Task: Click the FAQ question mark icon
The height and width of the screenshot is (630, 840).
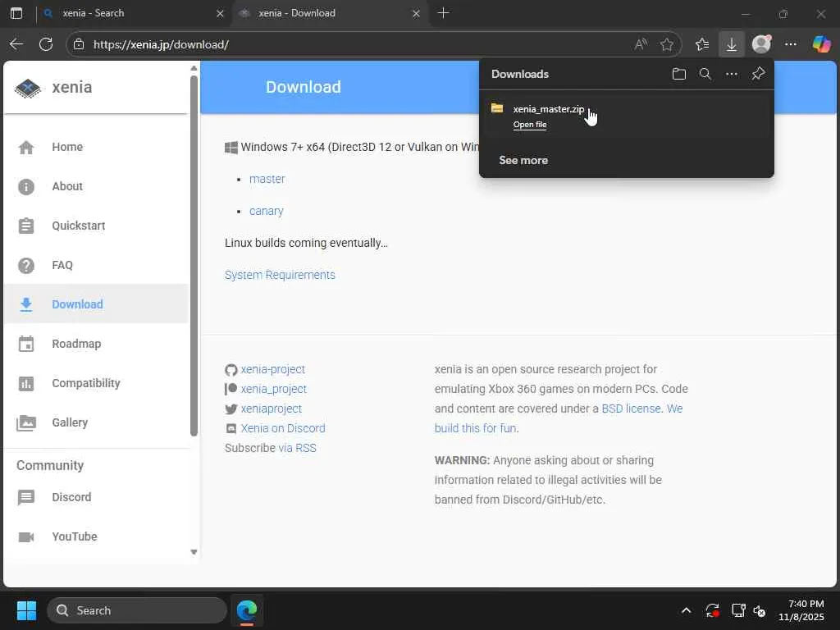Action: [x=25, y=265]
